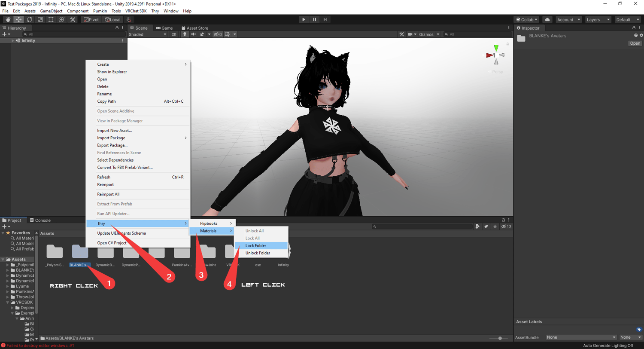Toggle 2D scene view mode

click(x=174, y=34)
